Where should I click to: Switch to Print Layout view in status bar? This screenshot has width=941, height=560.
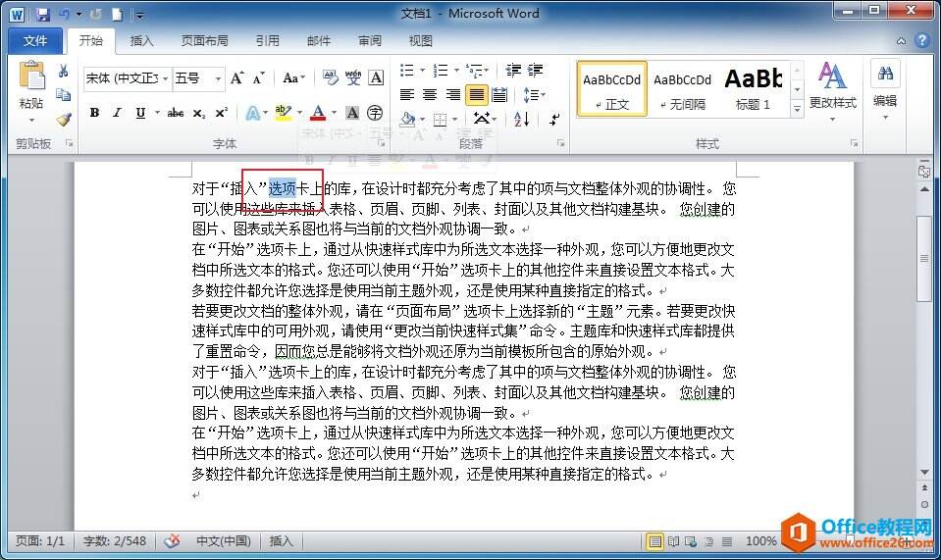654,541
